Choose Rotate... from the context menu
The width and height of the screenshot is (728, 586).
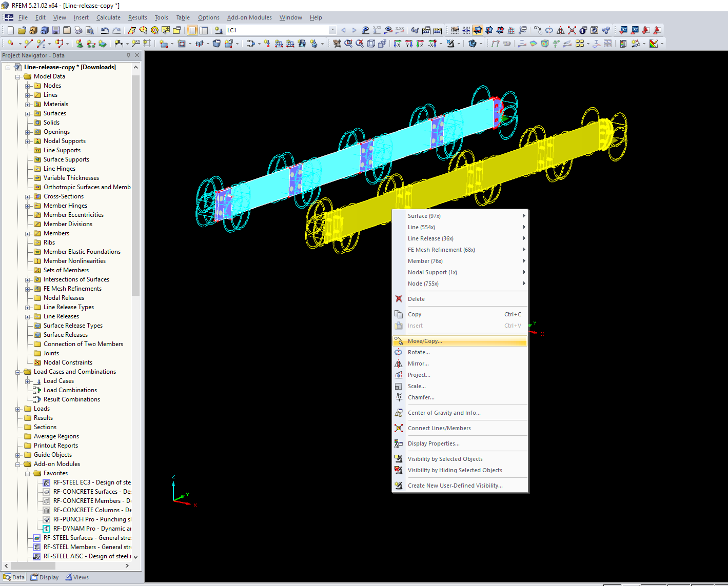[x=460, y=352]
